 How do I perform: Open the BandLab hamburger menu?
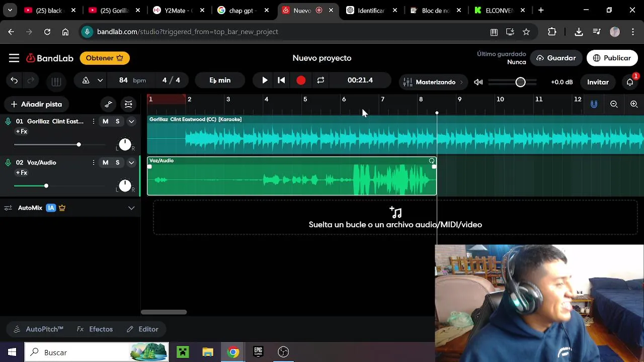(14, 58)
